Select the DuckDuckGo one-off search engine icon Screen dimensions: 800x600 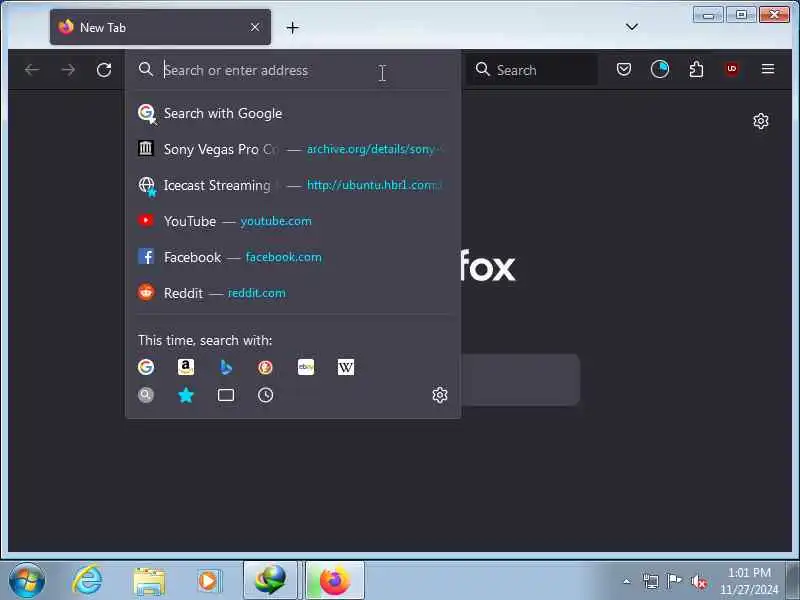tap(265, 367)
